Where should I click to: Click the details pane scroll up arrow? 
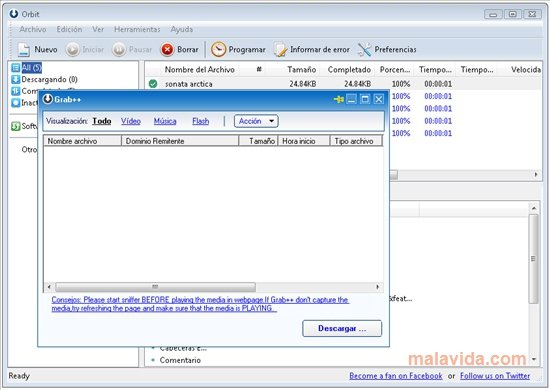(x=534, y=208)
